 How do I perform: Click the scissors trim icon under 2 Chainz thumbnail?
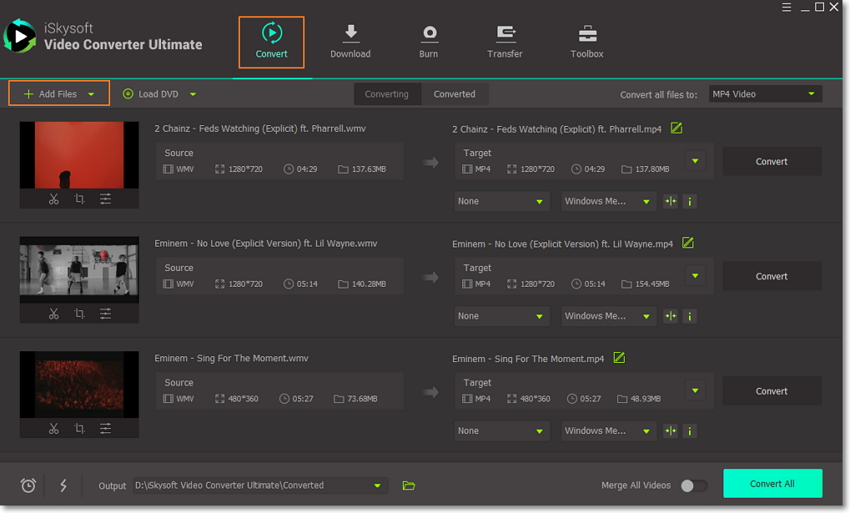54,199
